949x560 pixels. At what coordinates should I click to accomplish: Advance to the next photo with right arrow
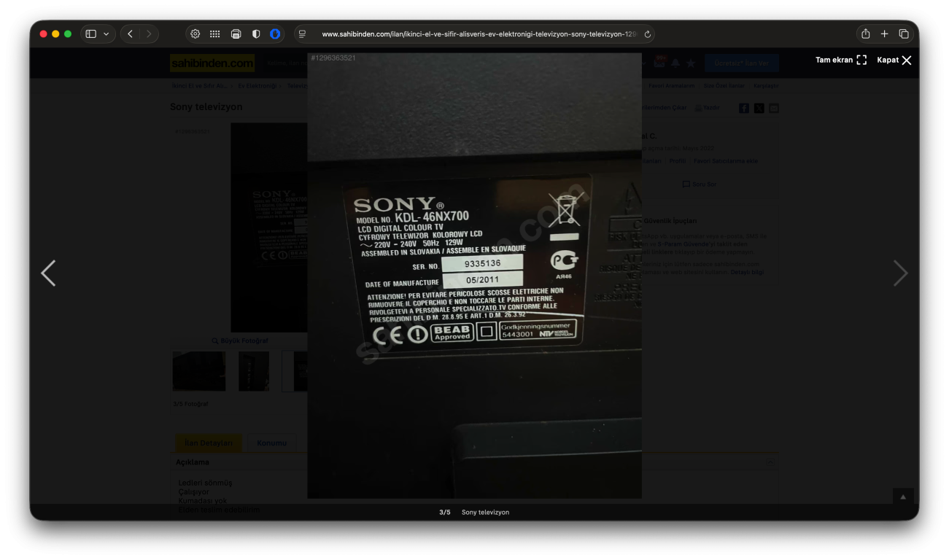click(901, 273)
